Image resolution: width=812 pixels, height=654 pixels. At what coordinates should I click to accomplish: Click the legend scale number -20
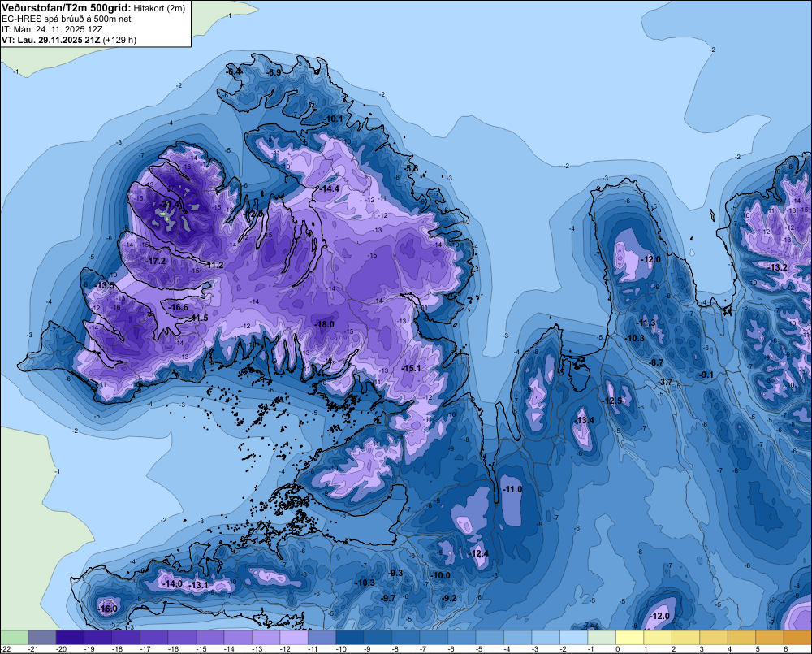63,649
